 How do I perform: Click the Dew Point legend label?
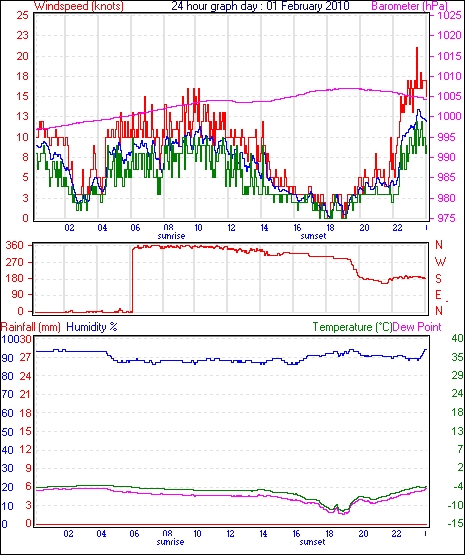[417, 327]
